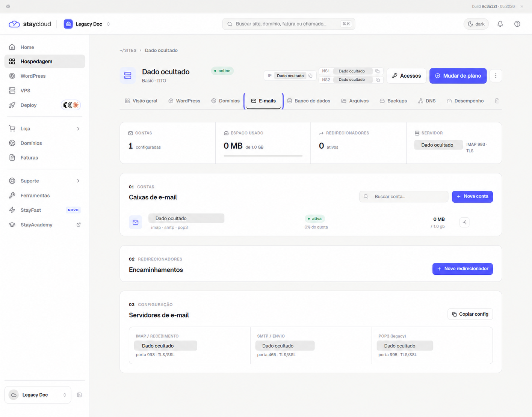532x417 pixels.
Task: Click the staycloud logo
Action: pyautogui.click(x=30, y=24)
